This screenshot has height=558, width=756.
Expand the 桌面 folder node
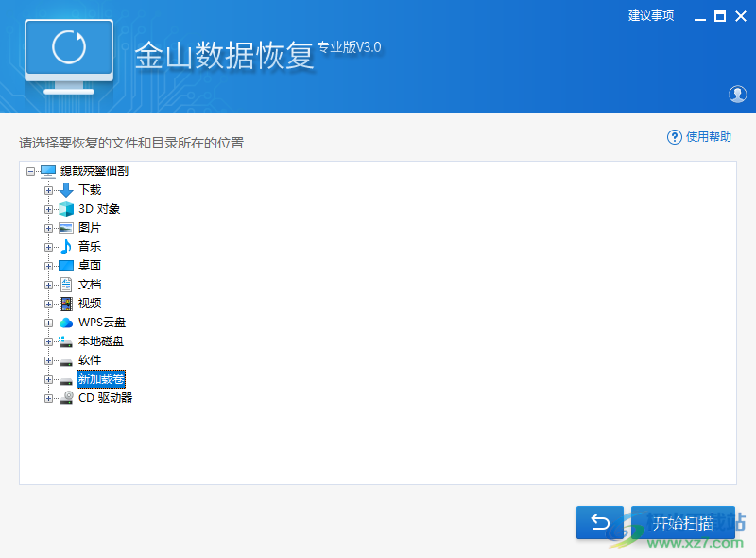click(x=48, y=266)
